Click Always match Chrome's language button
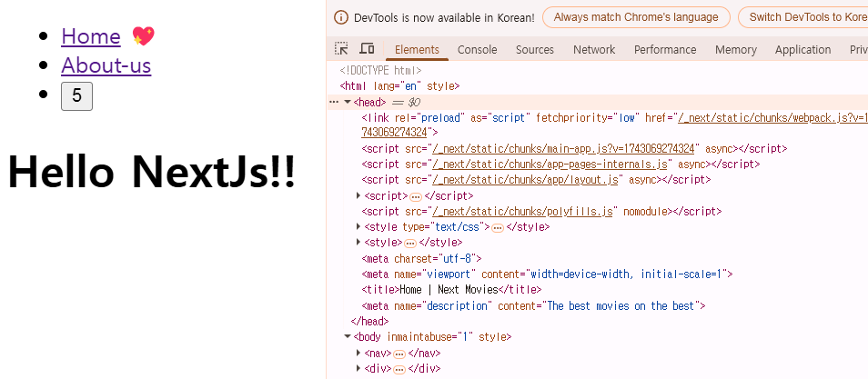Image resolution: width=868 pixels, height=379 pixels. (636, 17)
